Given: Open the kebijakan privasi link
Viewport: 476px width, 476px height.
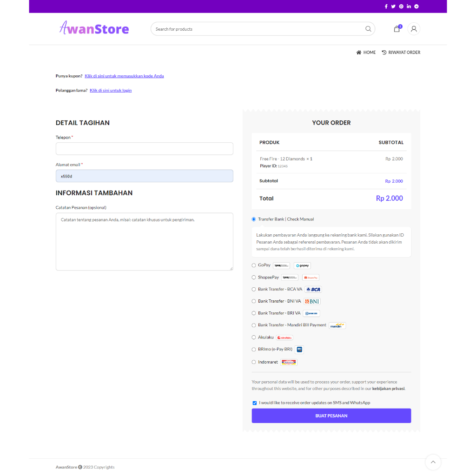Looking at the screenshot, I should tap(388, 389).
